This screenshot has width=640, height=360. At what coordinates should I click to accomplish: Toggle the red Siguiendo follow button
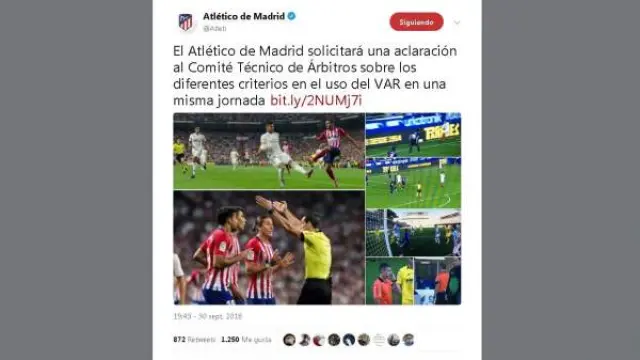(x=416, y=22)
